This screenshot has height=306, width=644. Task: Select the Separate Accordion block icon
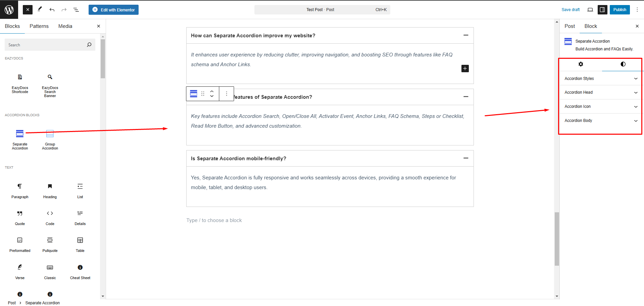point(20,134)
